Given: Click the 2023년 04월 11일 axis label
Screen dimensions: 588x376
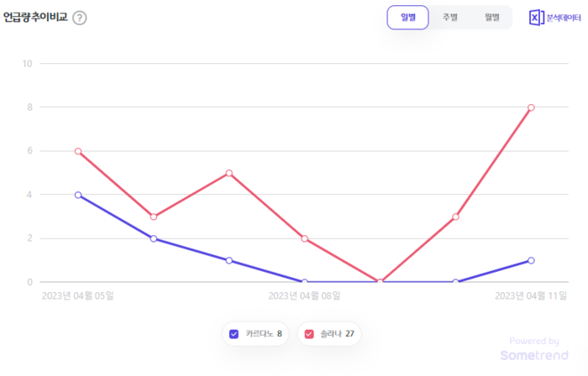Looking at the screenshot, I should [x=530, y=295].
